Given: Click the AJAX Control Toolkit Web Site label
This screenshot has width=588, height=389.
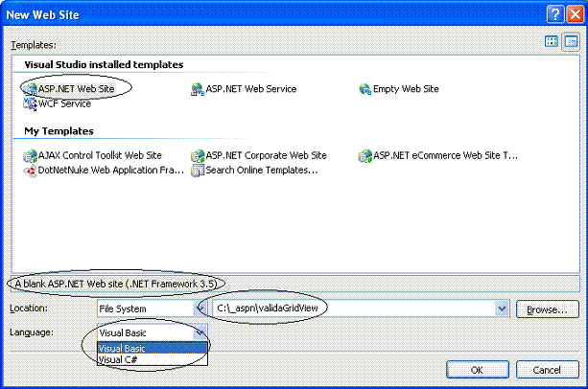Looking at the screenshot, I should pos(100,155).
